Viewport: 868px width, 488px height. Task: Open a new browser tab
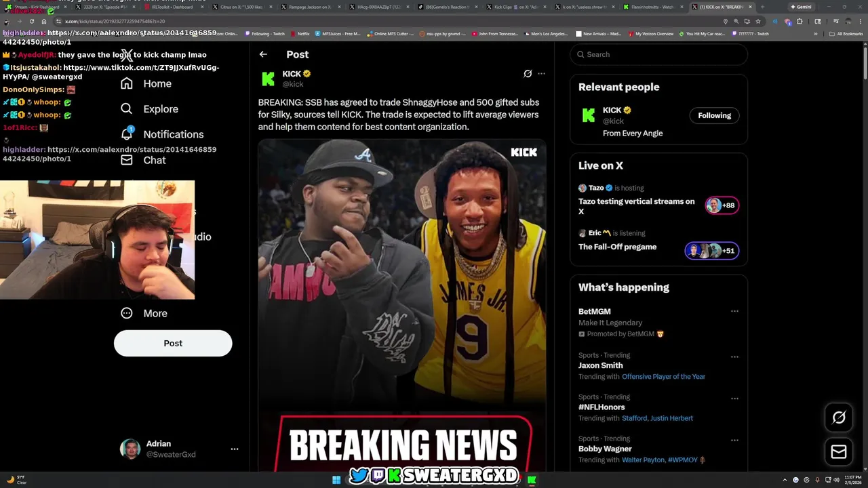pyautogui.click(x=762, y=7)
